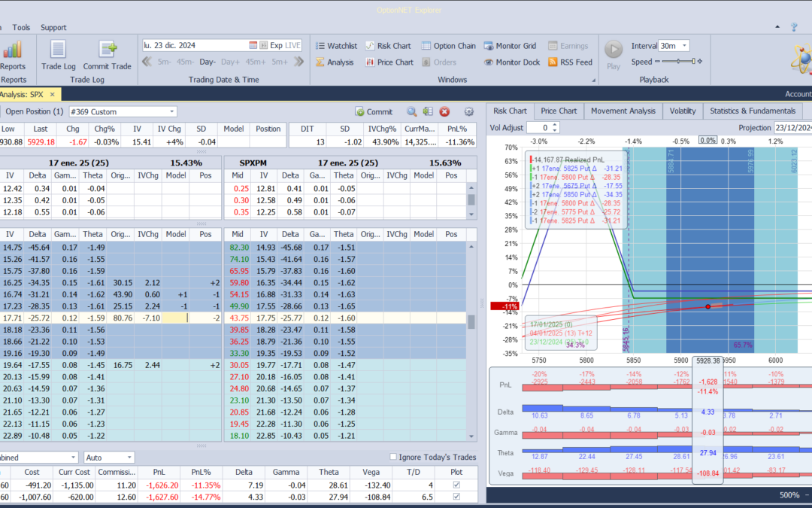Uncheck Plot box in second summary row
Viewport: 812px width, 508px height.
pyautogui.click(x=456, y=497)
